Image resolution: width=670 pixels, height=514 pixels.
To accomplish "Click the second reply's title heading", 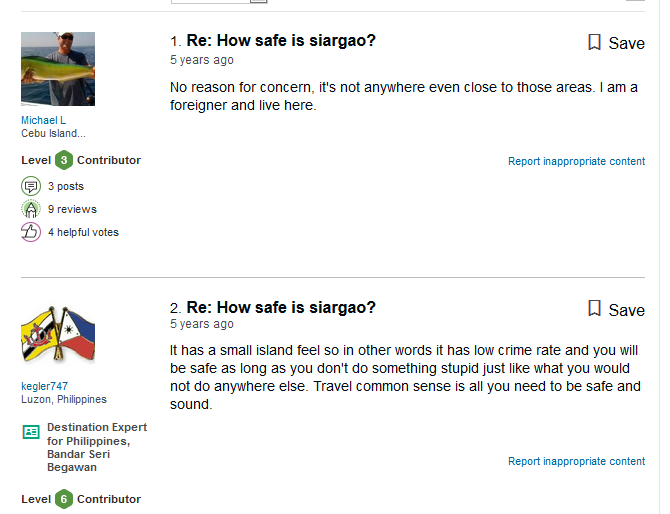I will (281, 307).
